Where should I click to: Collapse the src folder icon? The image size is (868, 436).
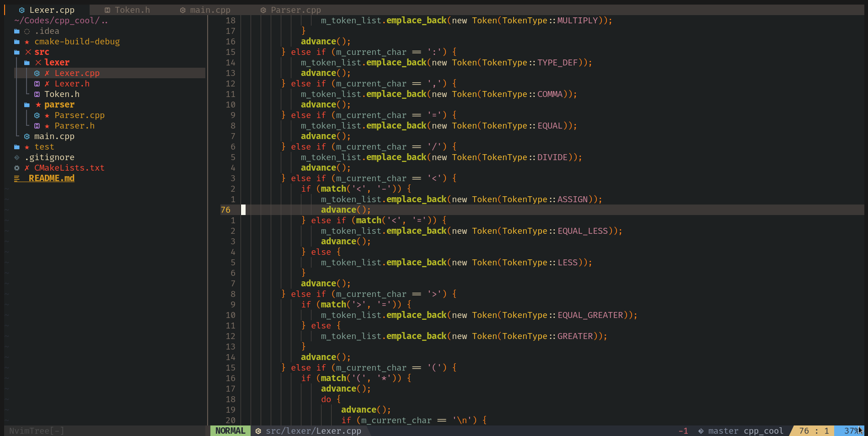(17, 52)
